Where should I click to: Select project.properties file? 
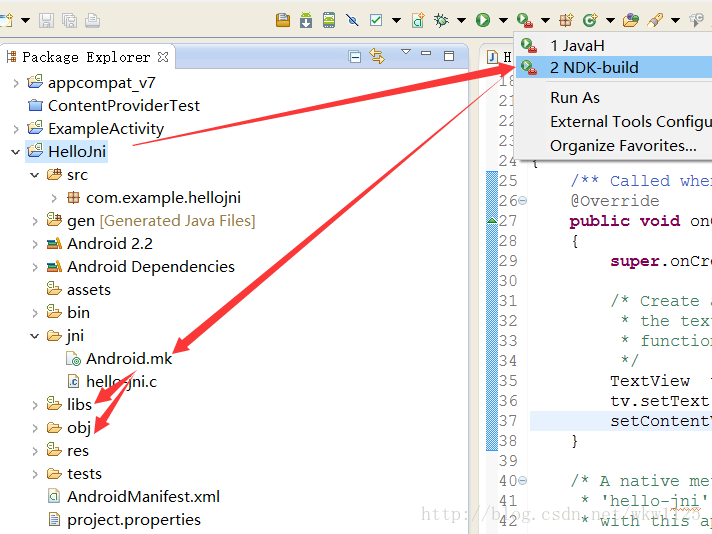pyautogui.click(x=124, y=519)
